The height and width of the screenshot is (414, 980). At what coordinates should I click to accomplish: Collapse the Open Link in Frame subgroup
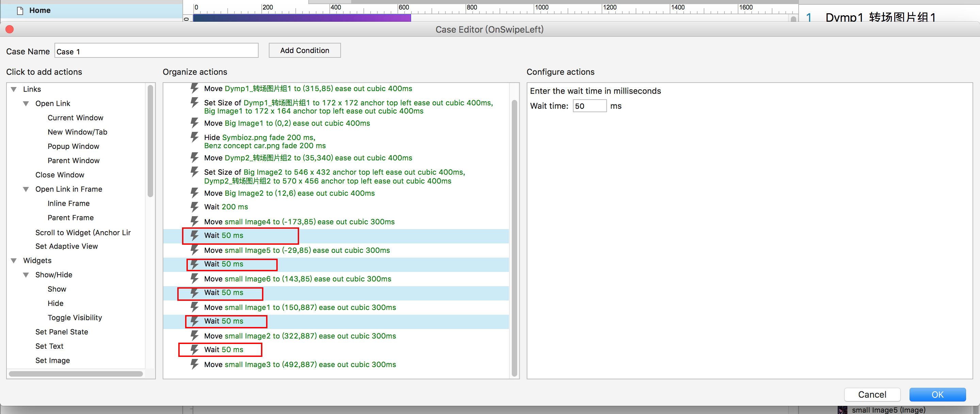(x=26, y=189)
